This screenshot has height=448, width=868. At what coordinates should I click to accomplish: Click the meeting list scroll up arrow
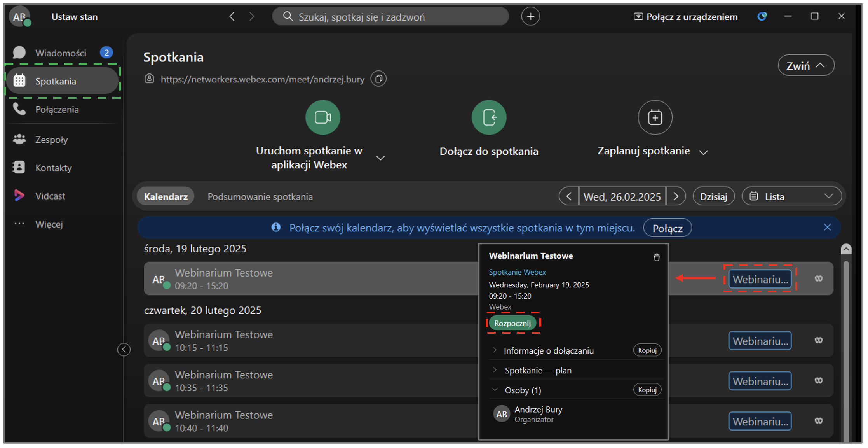846,249
